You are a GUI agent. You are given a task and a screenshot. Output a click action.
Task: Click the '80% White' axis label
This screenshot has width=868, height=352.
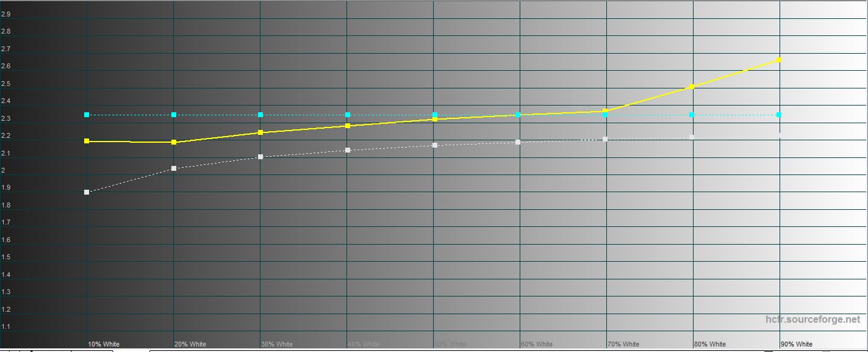[710, 344]
